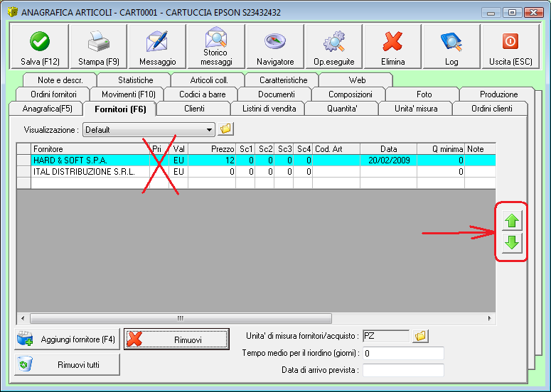551x392 pixels.
Task: Click the Salva (F12) save icon
Action: point(40,46)
